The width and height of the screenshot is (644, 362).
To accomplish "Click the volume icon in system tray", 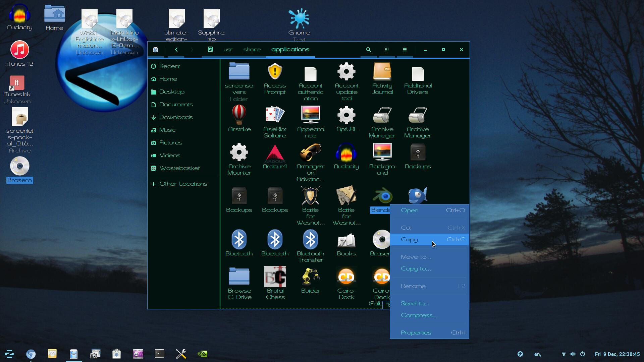I will (573, 354).
